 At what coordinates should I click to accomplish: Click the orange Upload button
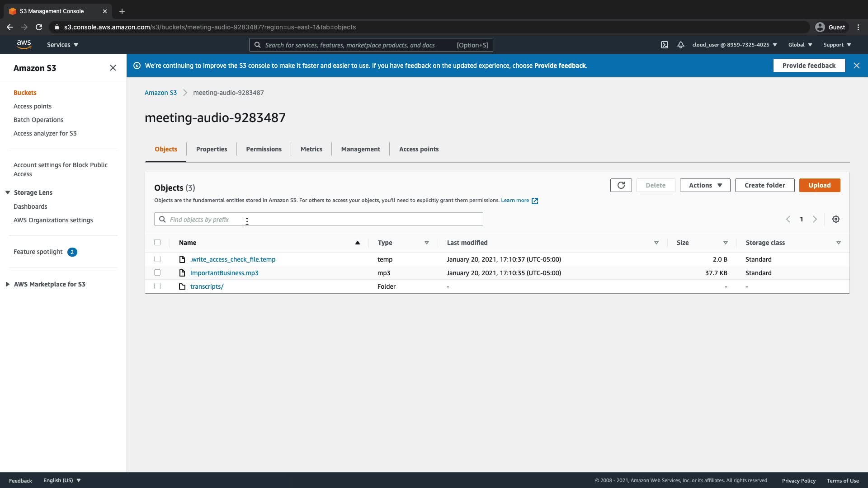tap(819, 185)
